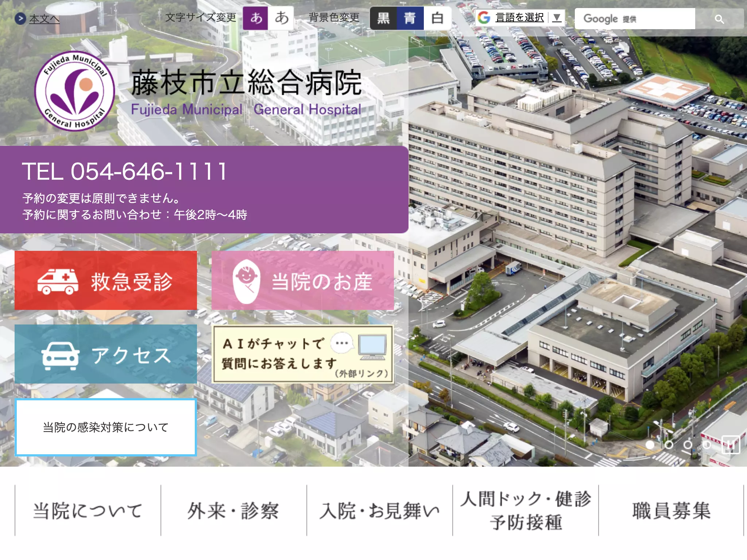This screenshot has width=747, height=560.
Task: Open 人間ドック・健診 予防接種 menu
Action: 526,510
